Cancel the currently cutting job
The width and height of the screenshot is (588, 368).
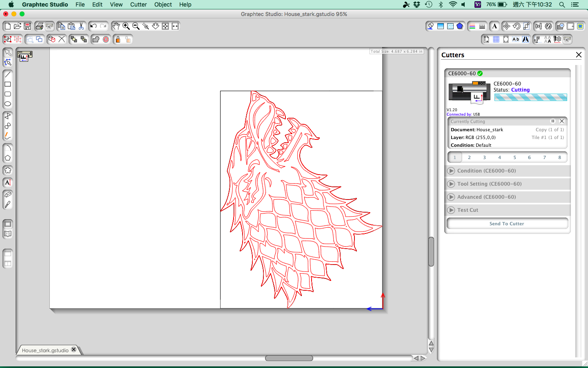point(562,121)
